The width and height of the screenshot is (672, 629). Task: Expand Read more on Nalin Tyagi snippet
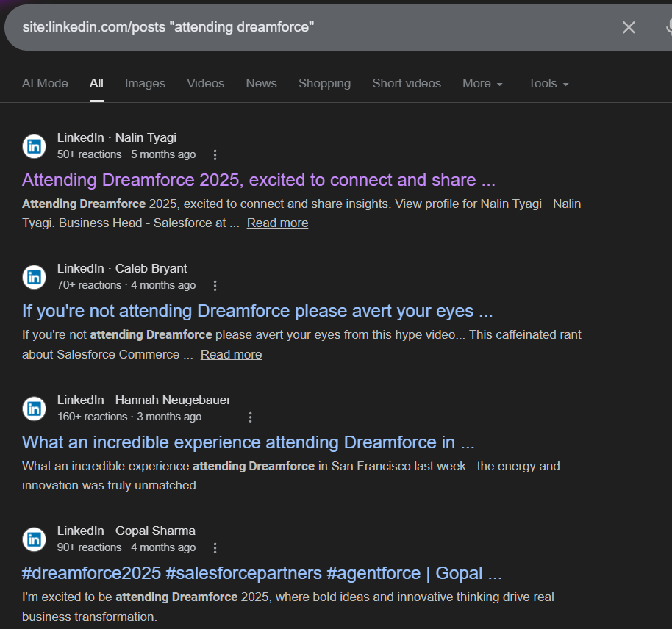(x=277, y=223)
